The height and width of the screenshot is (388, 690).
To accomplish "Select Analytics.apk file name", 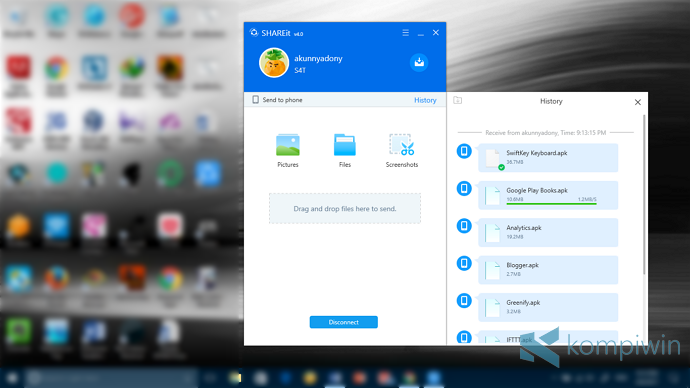I will [x=524, y=228].
